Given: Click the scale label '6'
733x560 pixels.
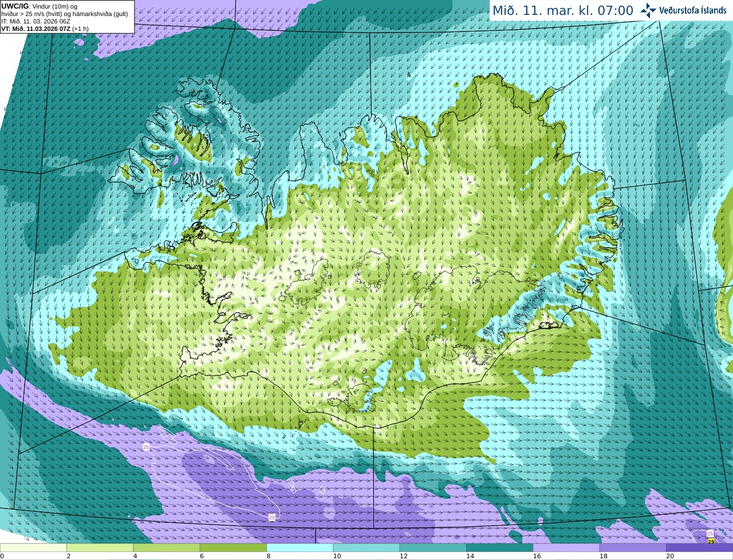Looking at the screenshot, I should coord(202,556).
